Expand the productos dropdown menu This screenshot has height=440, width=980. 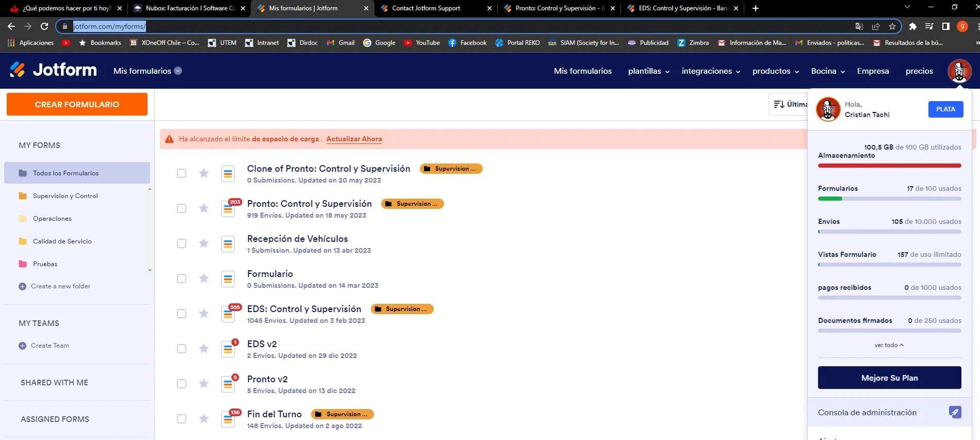pyautogui.click(x=776, y=71)
